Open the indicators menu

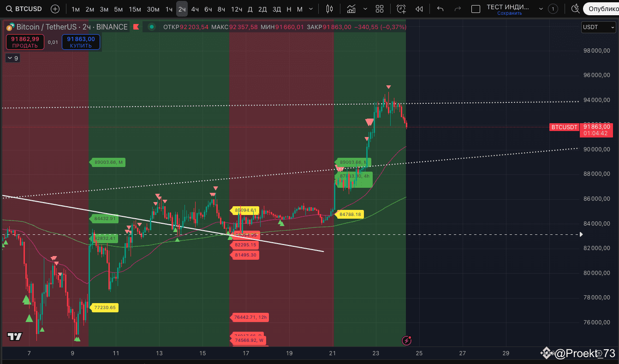[351, 9]
